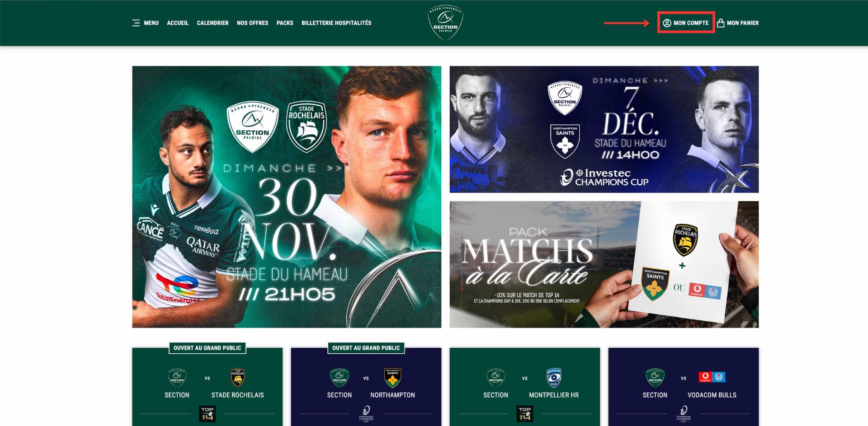The width and height of the screenshot is (868, 426).
Task: Open the Pack Matchs à la Carte banner
Action: pyautogui.click(x=604, y=264)
